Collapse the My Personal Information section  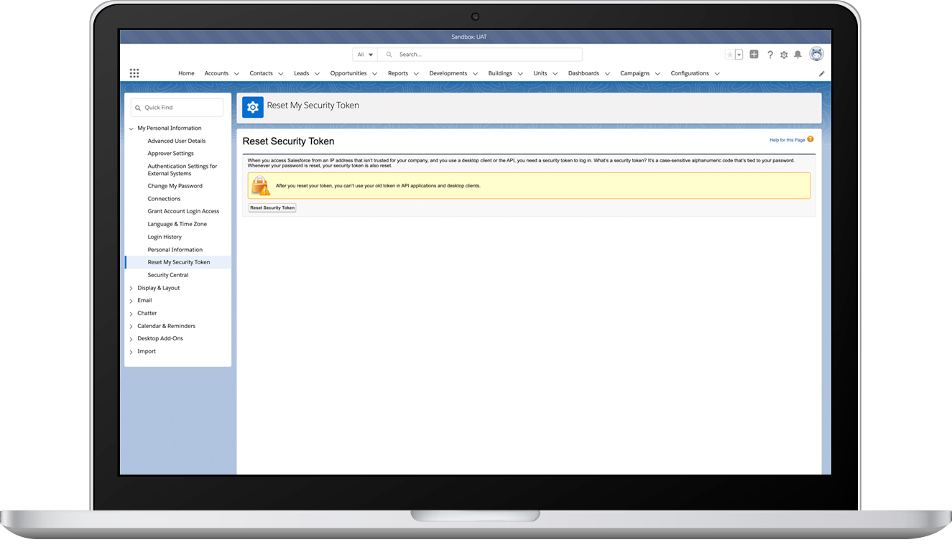(x=131, y=128)
